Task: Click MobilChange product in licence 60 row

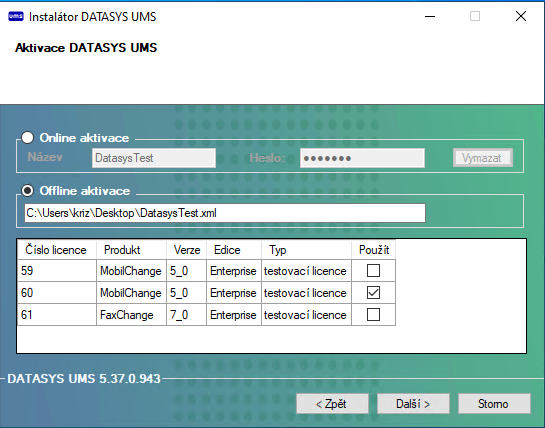Action: (131, 292)
